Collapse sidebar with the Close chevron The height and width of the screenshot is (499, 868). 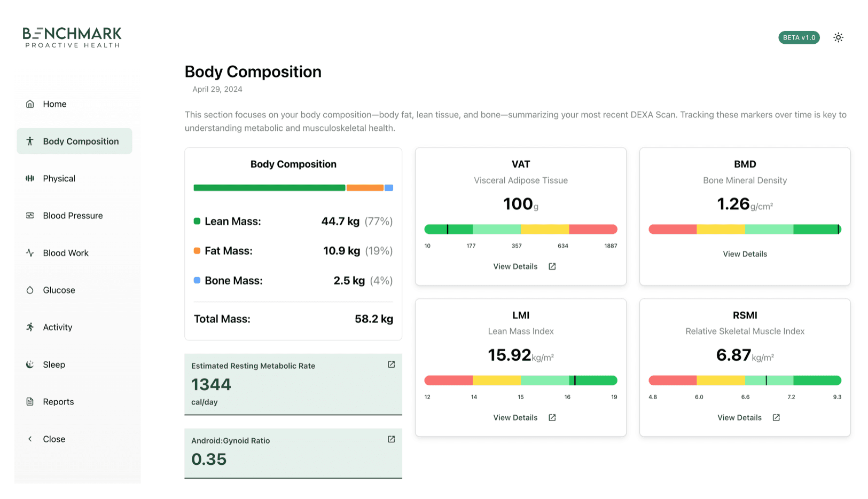point(30,439)
